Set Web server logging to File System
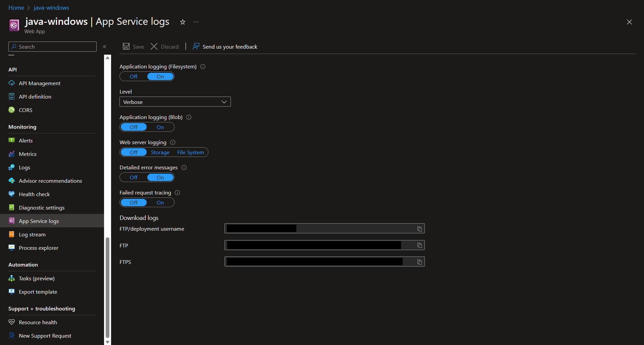 191,152
